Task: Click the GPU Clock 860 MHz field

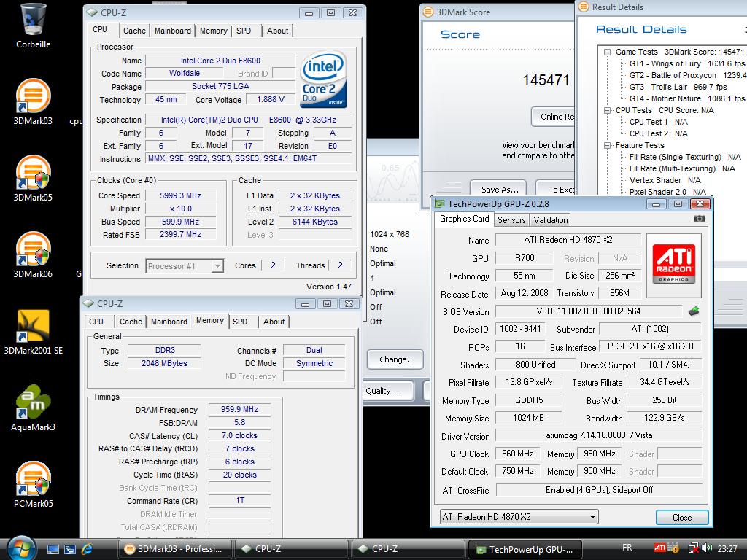Action: 518,454
